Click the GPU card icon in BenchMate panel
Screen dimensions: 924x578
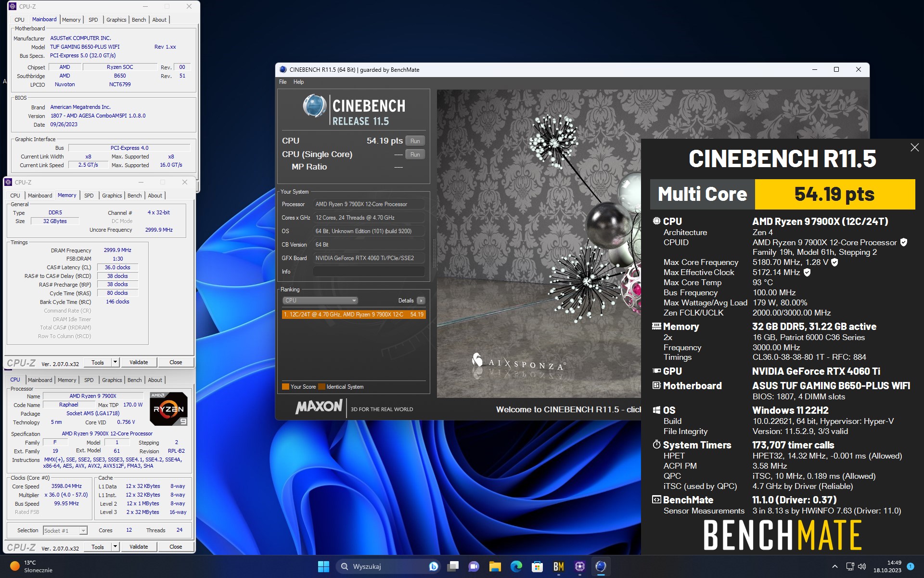point(656,371)
